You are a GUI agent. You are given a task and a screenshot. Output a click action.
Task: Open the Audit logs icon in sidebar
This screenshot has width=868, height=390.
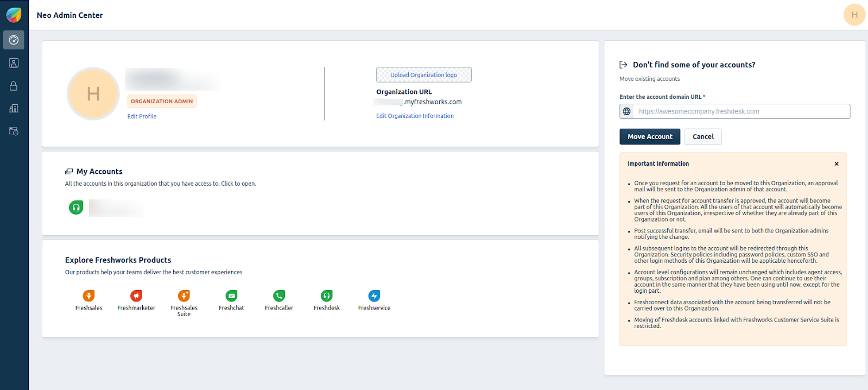point(14,131)
